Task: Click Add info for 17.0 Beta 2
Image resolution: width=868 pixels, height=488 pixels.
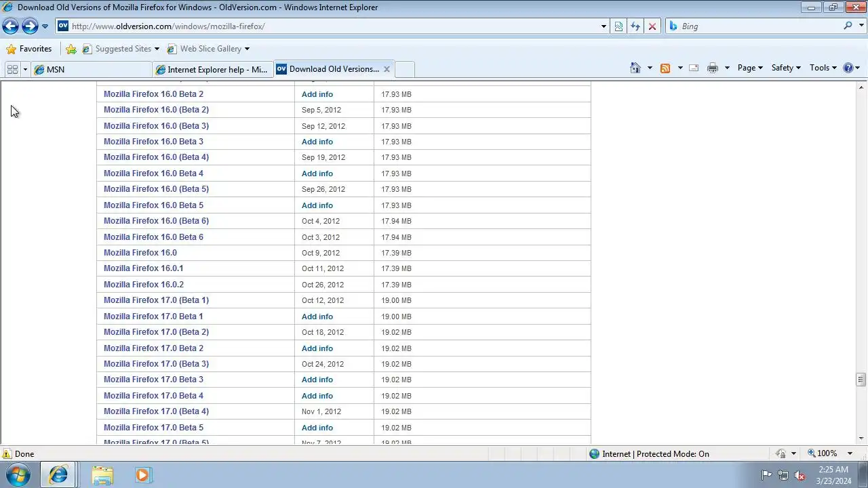Action: tap(317, 348)
